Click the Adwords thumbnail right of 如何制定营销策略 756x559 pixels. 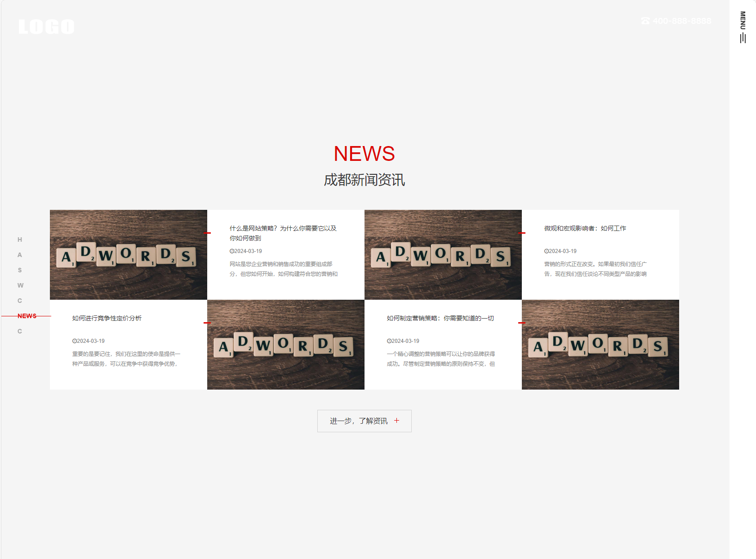(600, 345)
